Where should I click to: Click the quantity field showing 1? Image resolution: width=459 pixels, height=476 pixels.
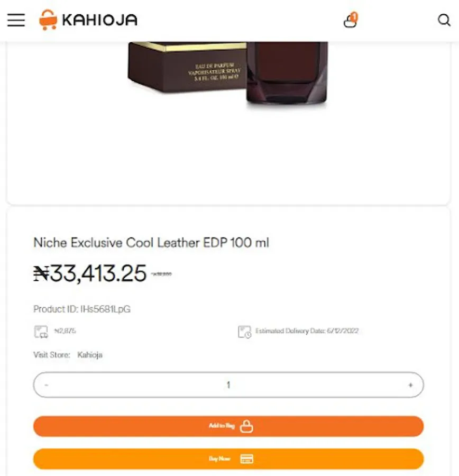point(228,385)
